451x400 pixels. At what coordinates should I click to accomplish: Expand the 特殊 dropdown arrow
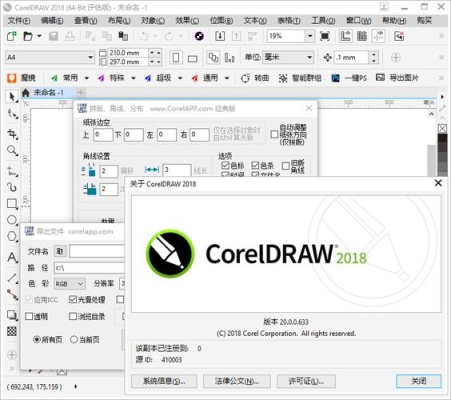[133, 78]
